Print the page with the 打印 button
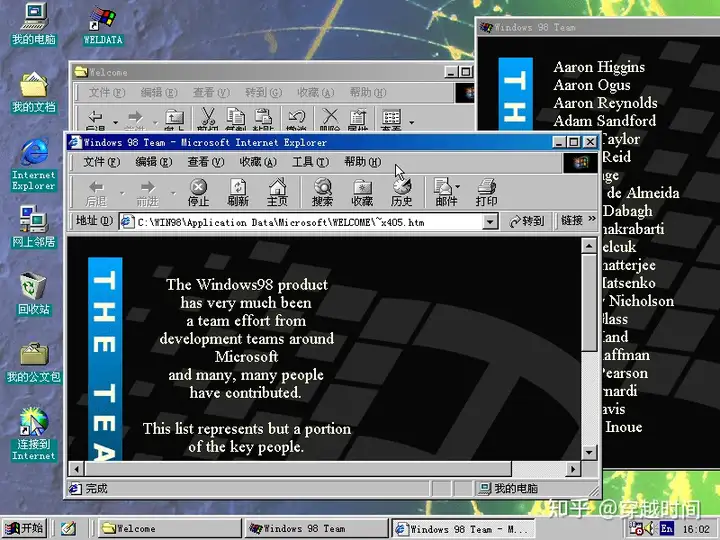Screen dimensions: 720x540 click(x=486, y=193)
